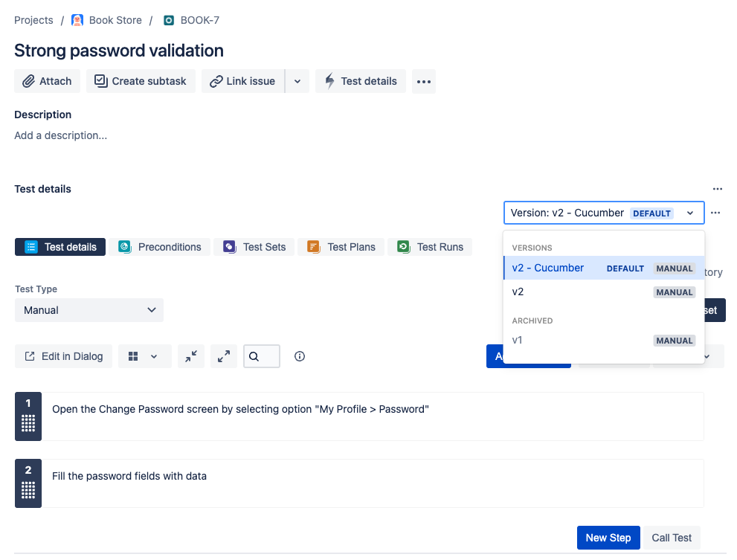This screenshot has width=737, height=560.
Task: Select the v2 - Cucumber version option
Action: [x=604, y=268]
